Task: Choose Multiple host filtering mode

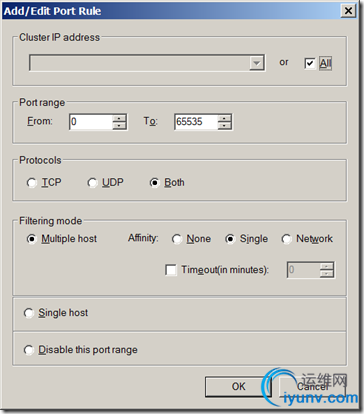Action: tap(32, 239)
